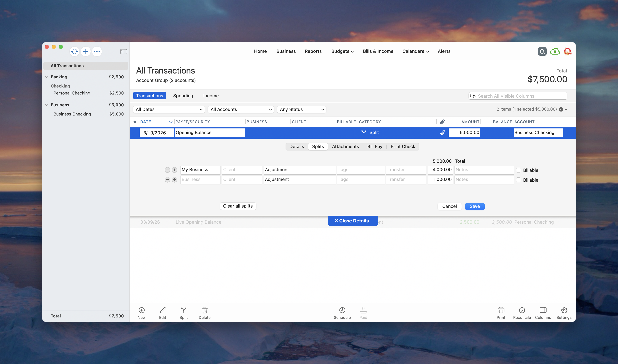Viewport: 618px width, 364px height.
Task: Remove the My Business split line
Action: [x=167, y=170]
